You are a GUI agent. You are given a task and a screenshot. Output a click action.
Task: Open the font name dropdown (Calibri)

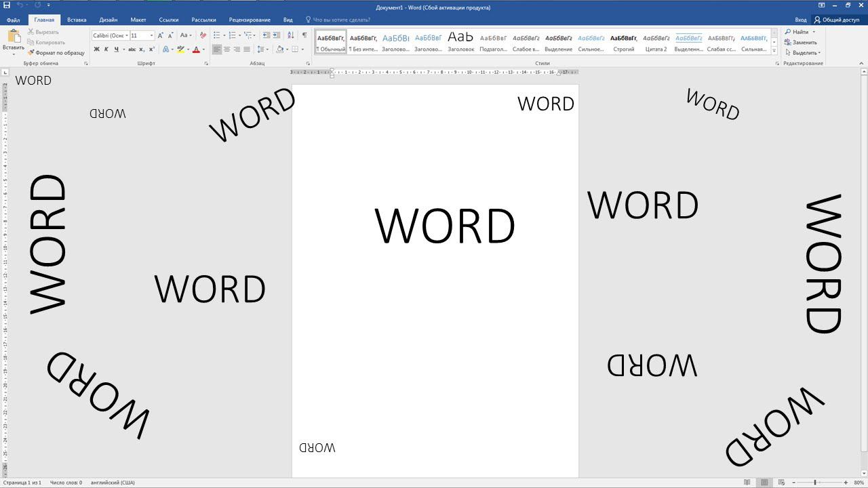point(126,35)
